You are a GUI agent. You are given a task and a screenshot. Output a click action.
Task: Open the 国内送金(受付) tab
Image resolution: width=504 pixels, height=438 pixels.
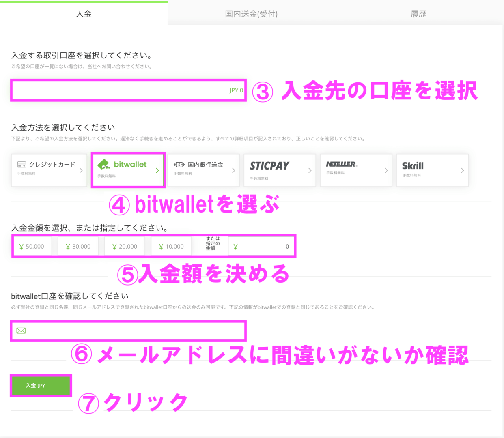[x=251, y=14]
